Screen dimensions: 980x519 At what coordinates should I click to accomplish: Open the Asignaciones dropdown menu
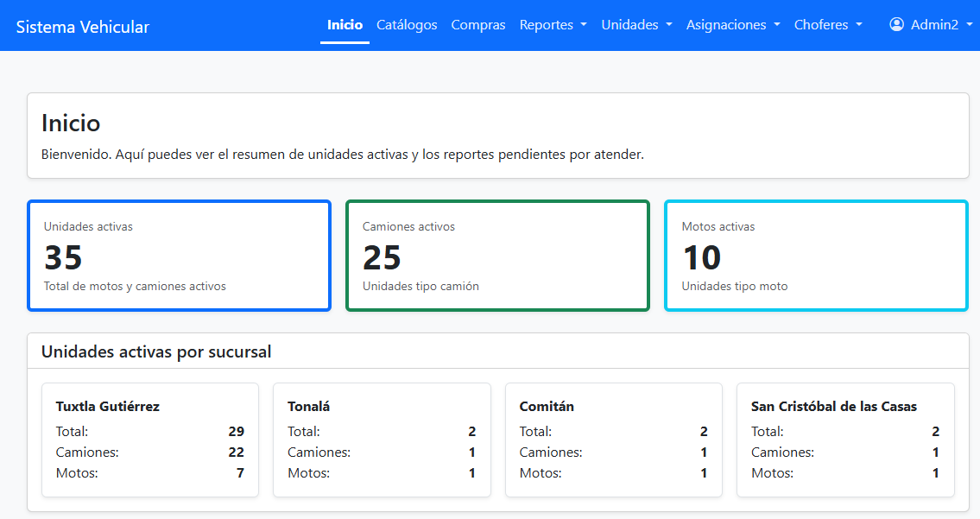733,25
